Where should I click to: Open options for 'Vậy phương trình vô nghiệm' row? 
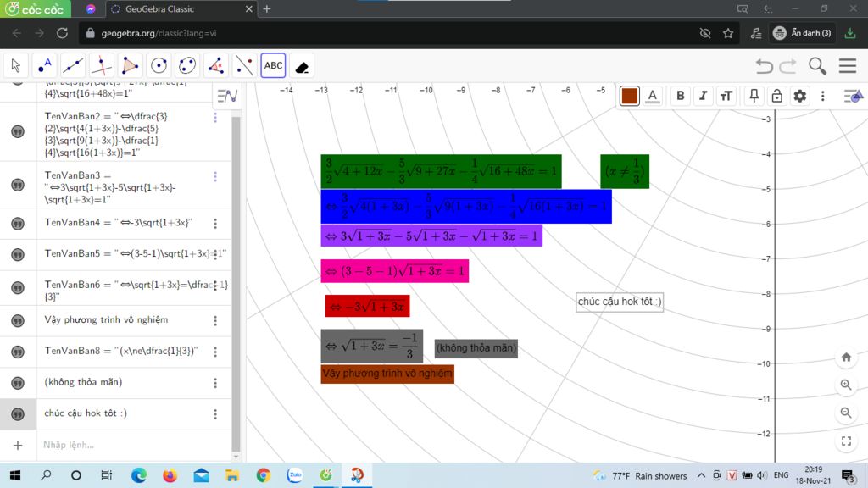215,321
